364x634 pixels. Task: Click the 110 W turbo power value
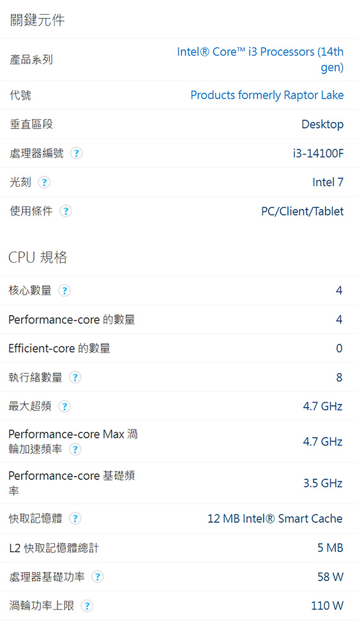(x=327, y=606)
